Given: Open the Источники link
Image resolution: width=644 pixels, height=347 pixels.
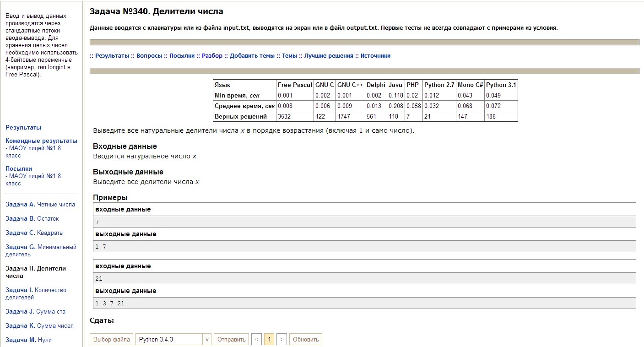Looking at the screenshot, I should point(375,56).
